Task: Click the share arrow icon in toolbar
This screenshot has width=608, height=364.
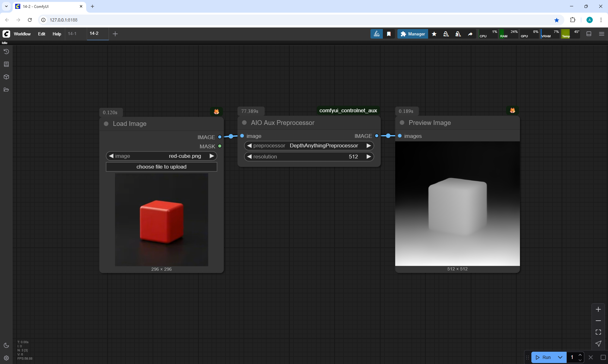Action: point(470,34)
